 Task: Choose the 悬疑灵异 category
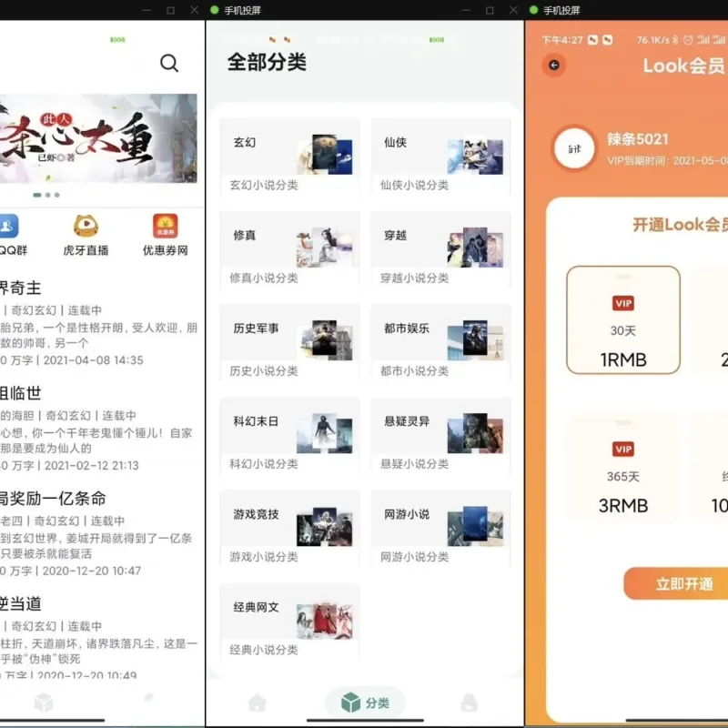pyautogui.click(x=440, y=435)
